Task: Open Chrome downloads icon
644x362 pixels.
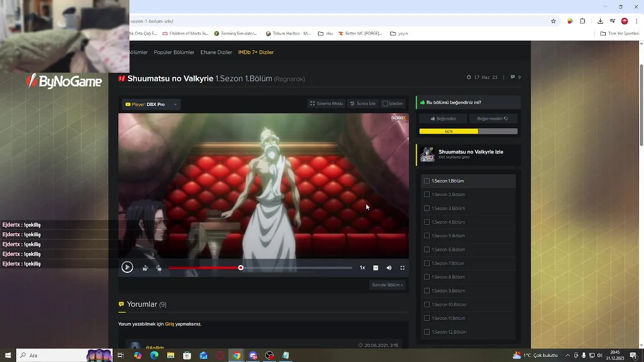Action: (x=600, y=21)
